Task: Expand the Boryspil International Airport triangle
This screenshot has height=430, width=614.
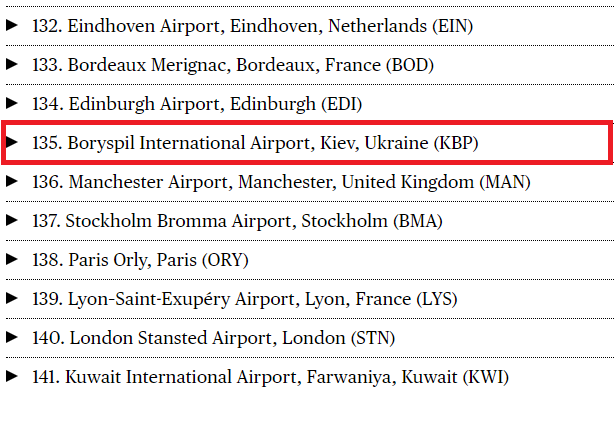Action: coord(11,142)
